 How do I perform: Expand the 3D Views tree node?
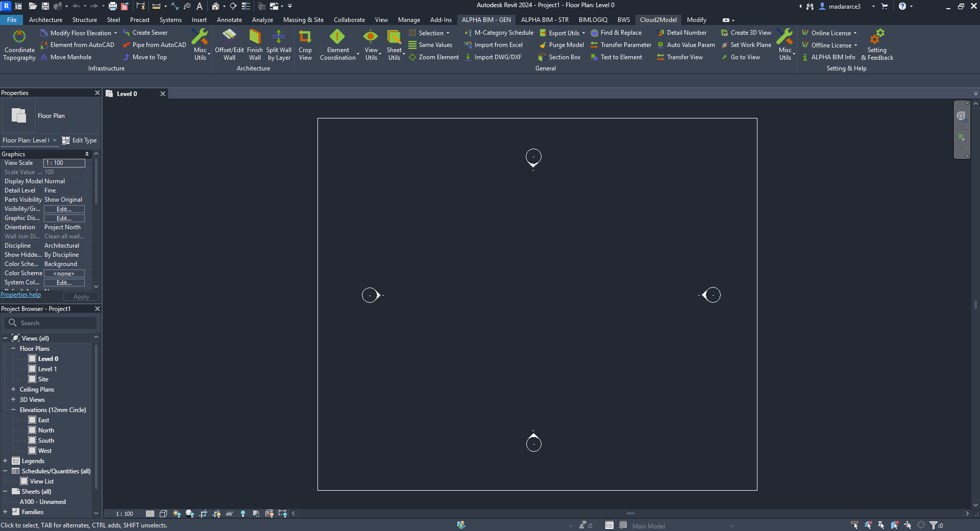[13, 400]
